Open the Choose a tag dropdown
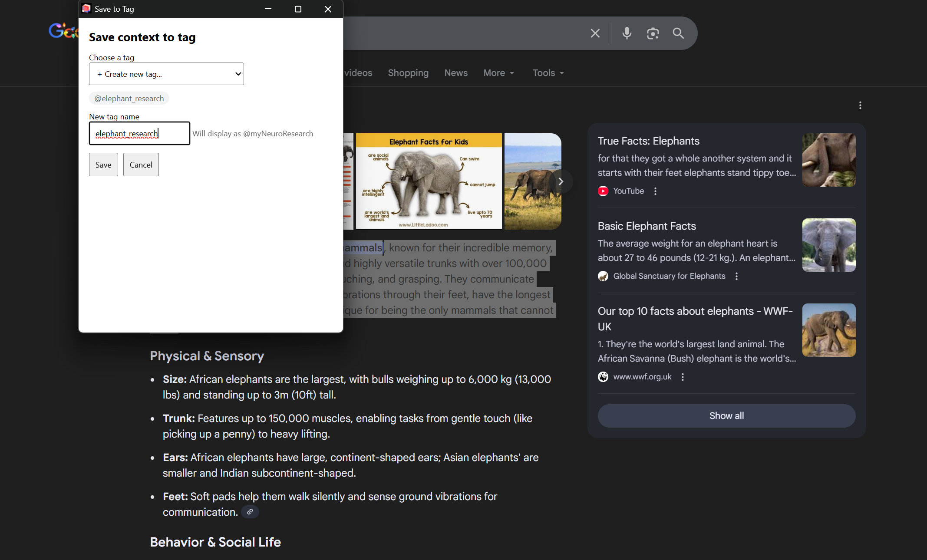This screenshot has width=927, height=560. point(166,74)
